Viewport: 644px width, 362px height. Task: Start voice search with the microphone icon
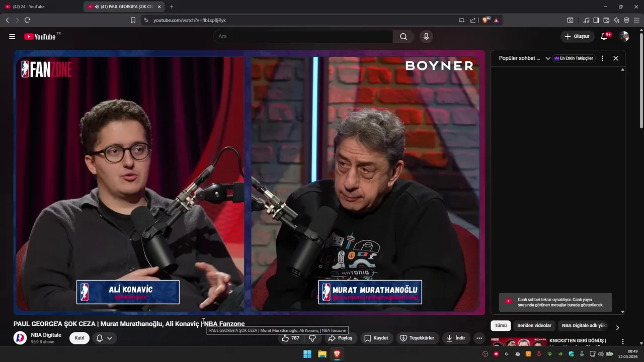click(426, 37)
